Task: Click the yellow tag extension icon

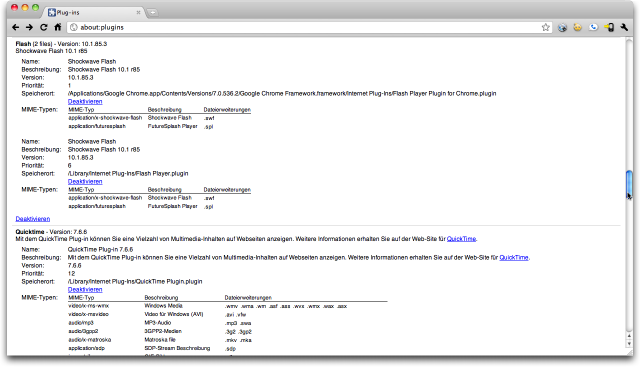Action: pos(609,27)
